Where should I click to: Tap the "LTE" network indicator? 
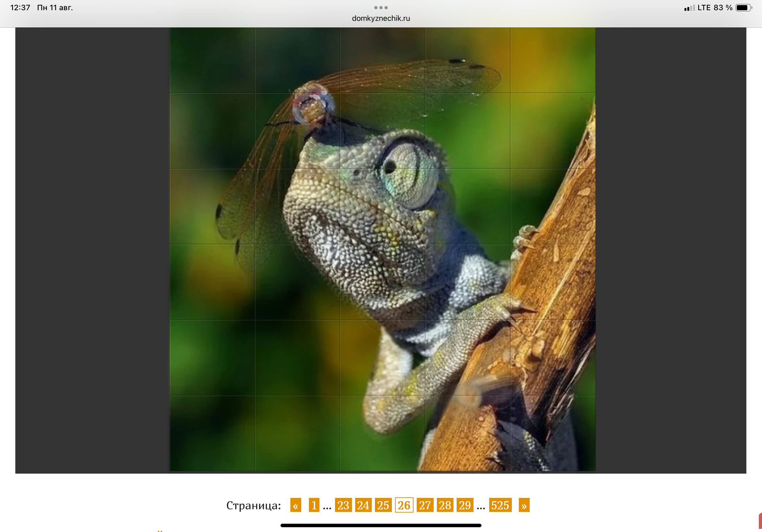pyautogui.click(x=704, y=8)
